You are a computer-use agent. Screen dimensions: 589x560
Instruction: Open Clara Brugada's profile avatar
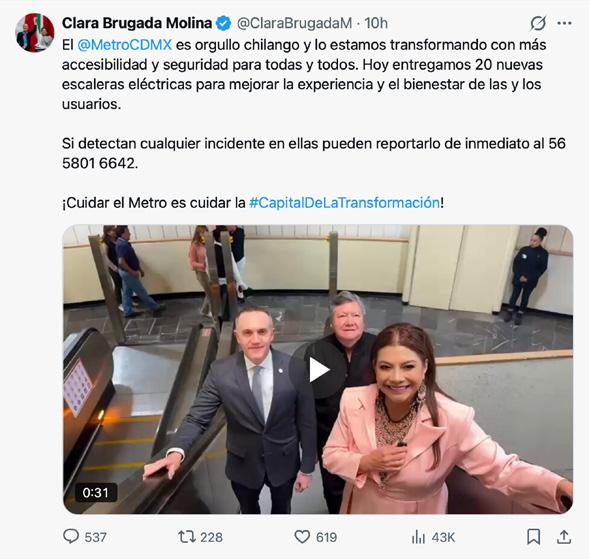(x=35, y=33)
